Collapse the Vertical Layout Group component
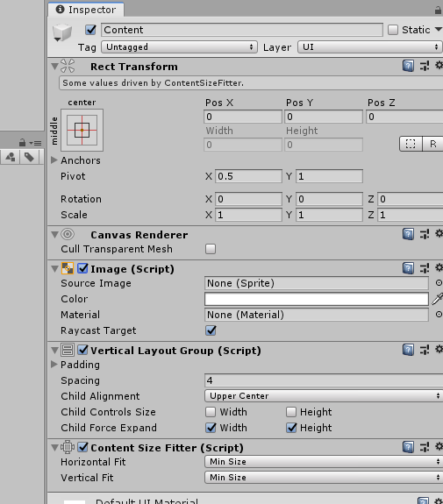Image resolution: width=443 pixels, height=504 pixels. tap(54, 350)
